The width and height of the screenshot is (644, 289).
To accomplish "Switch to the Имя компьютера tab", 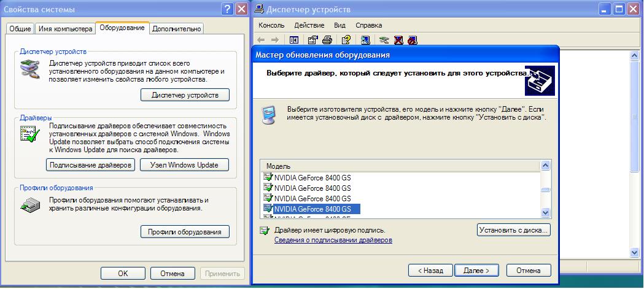I will (x=65, y=29).
